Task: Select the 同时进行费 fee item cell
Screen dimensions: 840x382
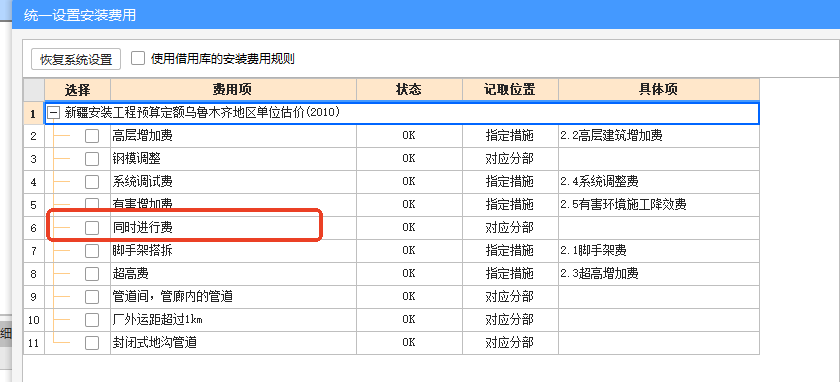Action: 234,228
